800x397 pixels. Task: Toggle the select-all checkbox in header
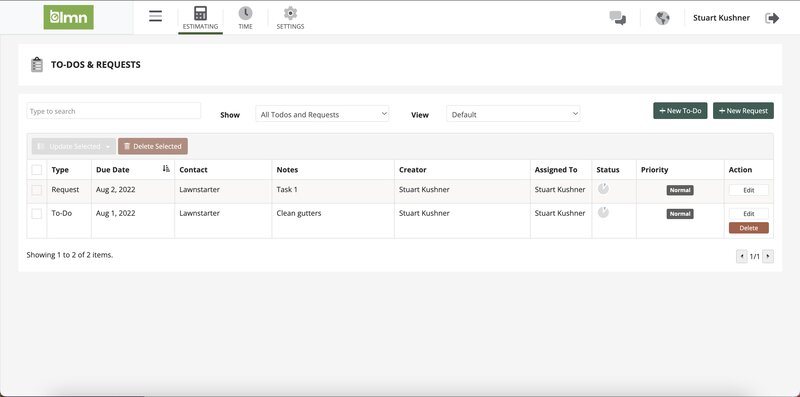[37, 170]
